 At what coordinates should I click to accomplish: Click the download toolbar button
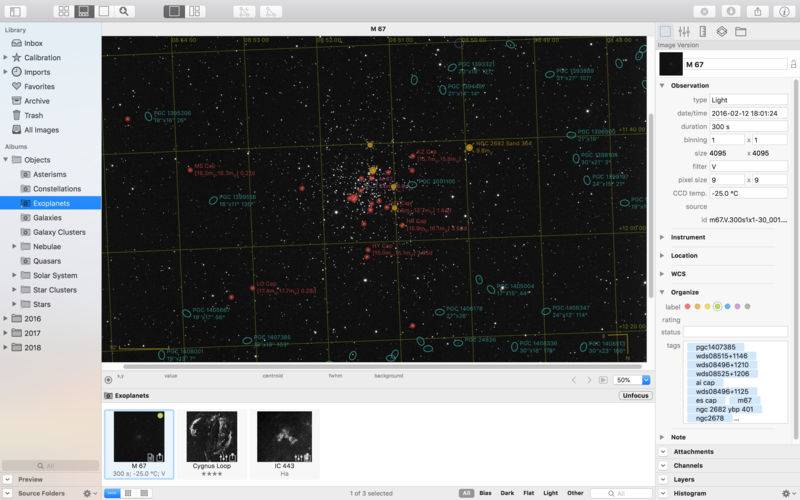point(731,11)
